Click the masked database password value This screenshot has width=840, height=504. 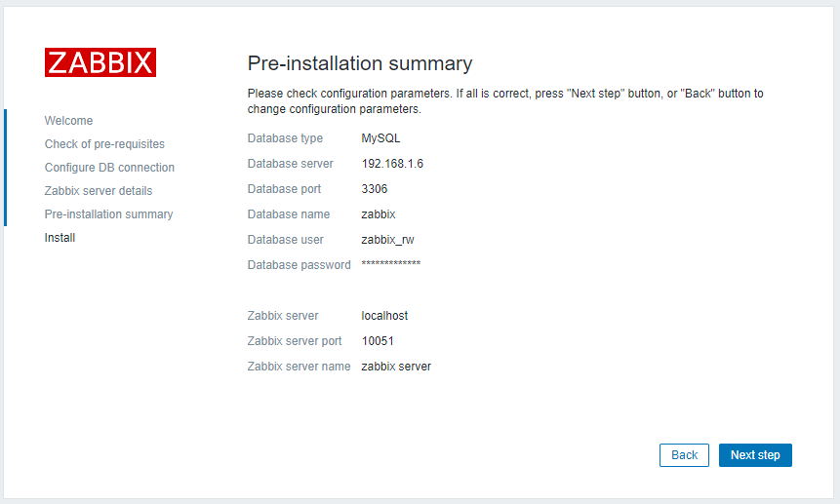(x=390, y=265)
